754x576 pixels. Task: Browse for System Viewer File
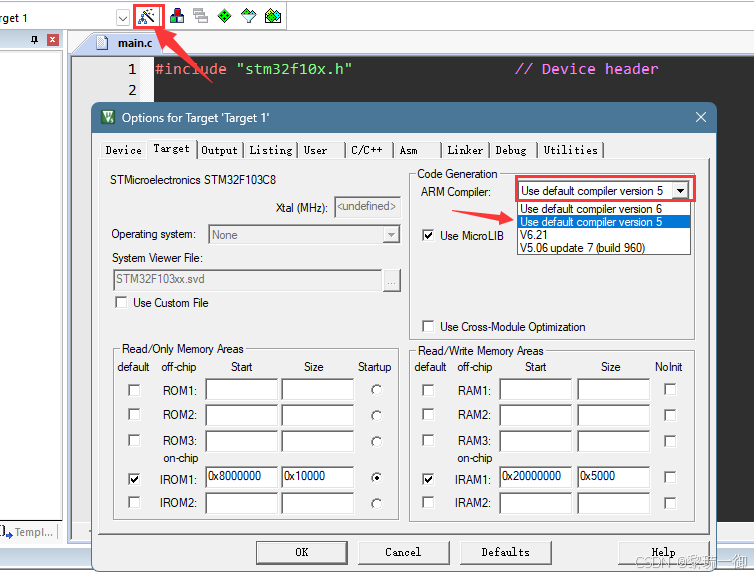[x=391, y=280]
